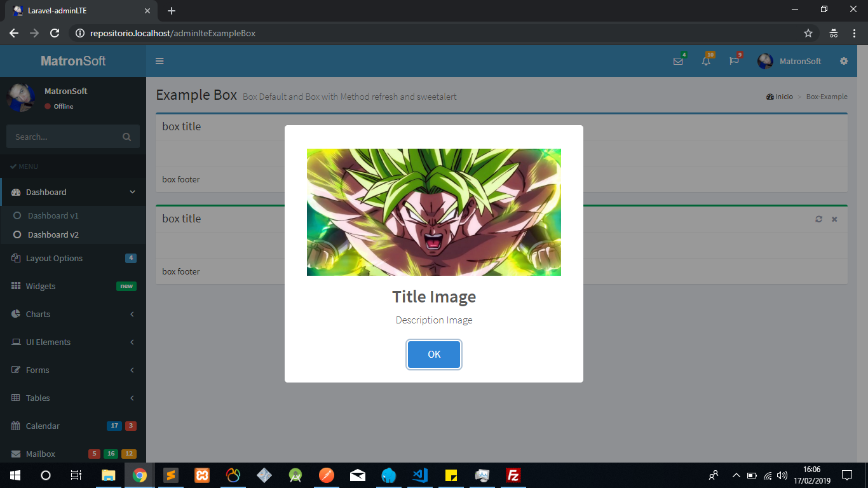
Task: Close the Laravel-adminLTE tab
Action: (147, 11)
